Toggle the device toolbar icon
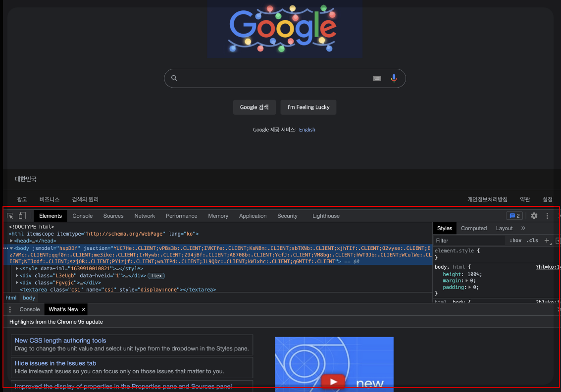Viewport: 561px width, 392px height. point(22,216)
